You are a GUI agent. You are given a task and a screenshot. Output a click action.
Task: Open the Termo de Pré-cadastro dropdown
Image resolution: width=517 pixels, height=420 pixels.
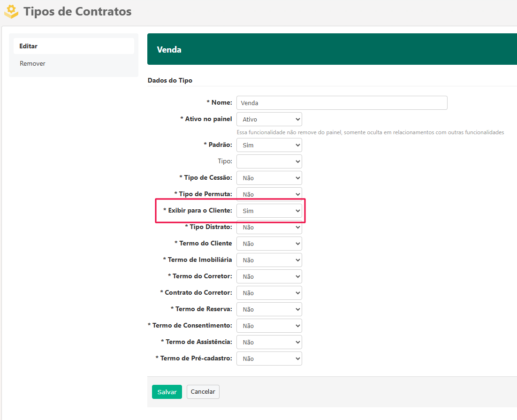click(x=269, y=359)
